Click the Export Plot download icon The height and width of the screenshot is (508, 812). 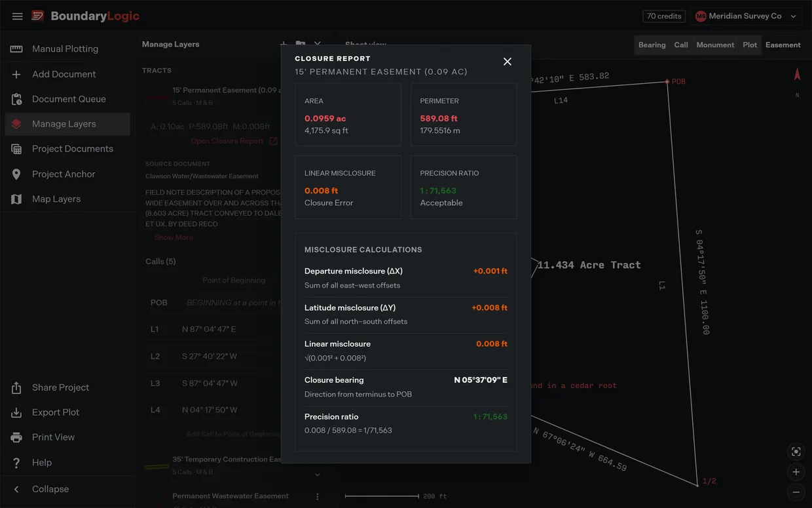click(x=16, y=413)
